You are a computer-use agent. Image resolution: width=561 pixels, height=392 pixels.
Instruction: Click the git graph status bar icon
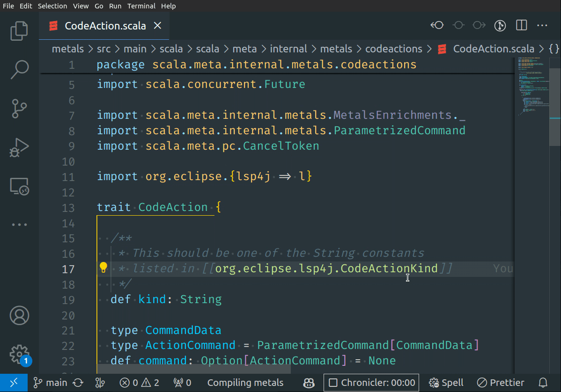100,383
